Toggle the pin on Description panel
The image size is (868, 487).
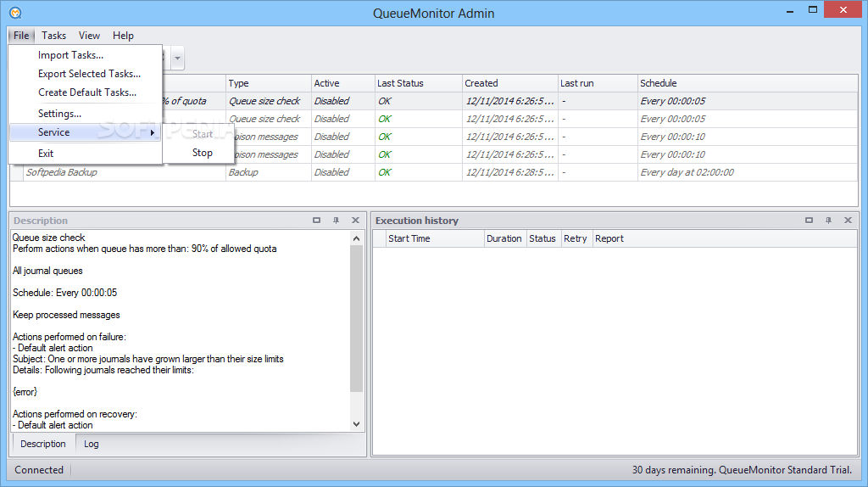coord(336,221)
